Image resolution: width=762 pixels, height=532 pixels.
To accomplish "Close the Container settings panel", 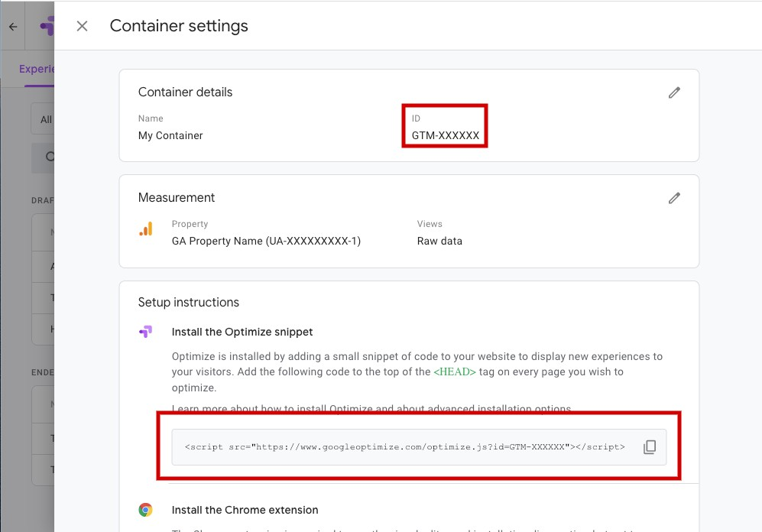I will [x=83, y=26].
